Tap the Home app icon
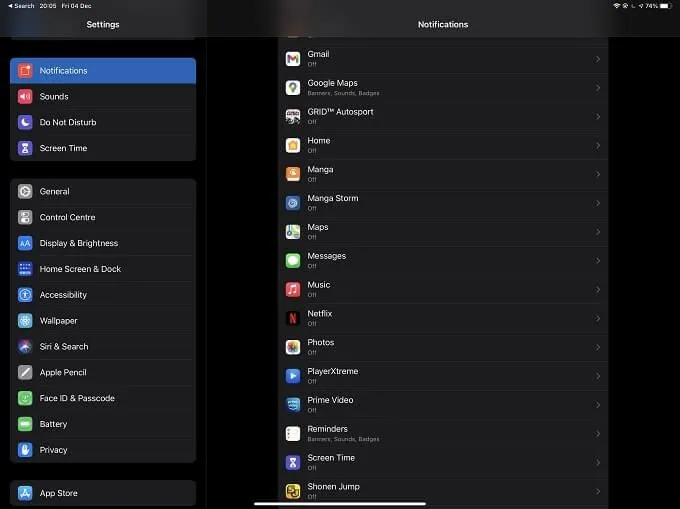Screen dimensions: 680x509 coord(293,145)
